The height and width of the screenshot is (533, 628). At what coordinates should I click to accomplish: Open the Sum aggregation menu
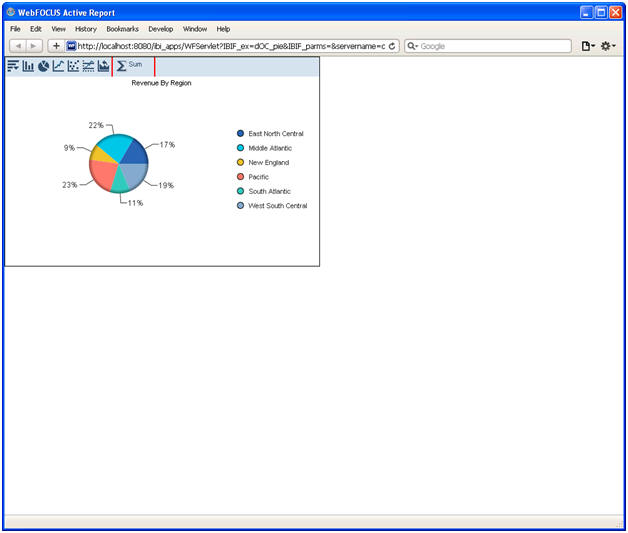click(129, 65)
